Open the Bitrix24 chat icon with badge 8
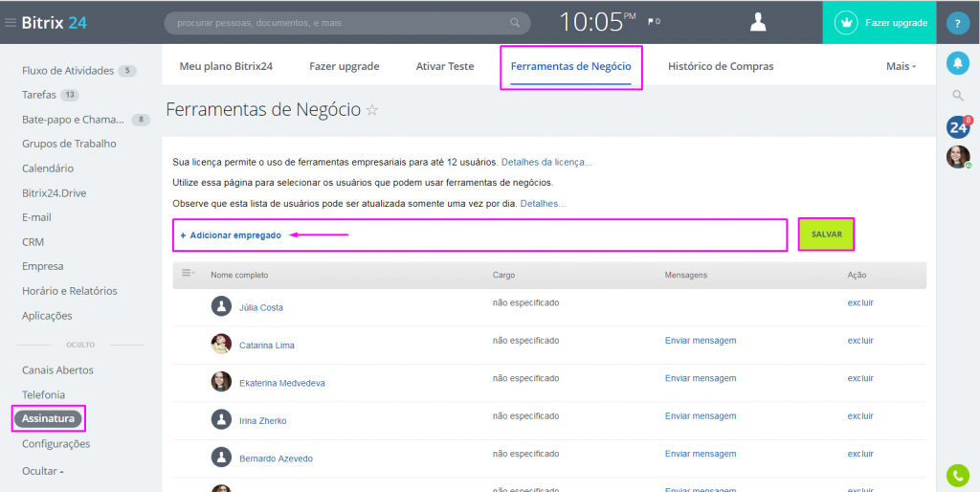Screen dimensions: 980x492 pyautogui.click(x=958, y=127)
